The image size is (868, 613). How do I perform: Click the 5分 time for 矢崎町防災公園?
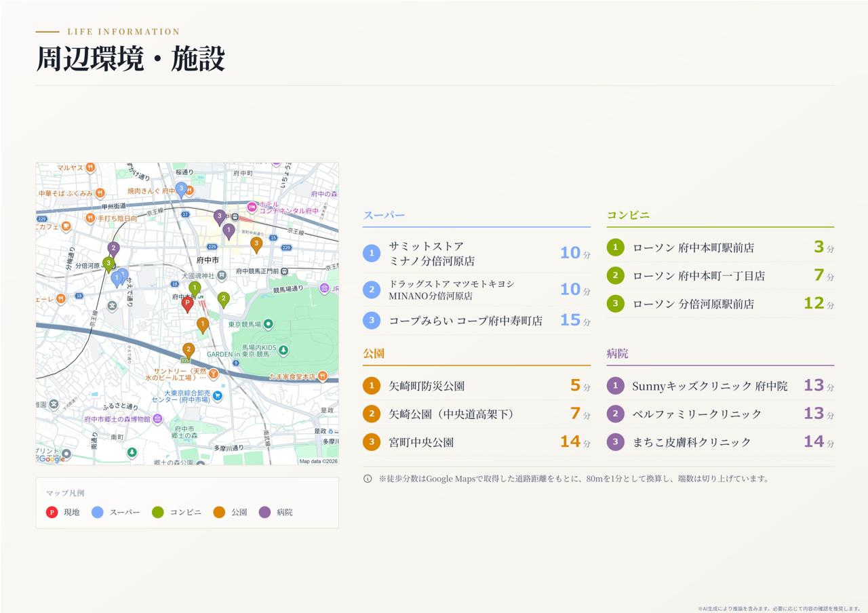580,385
